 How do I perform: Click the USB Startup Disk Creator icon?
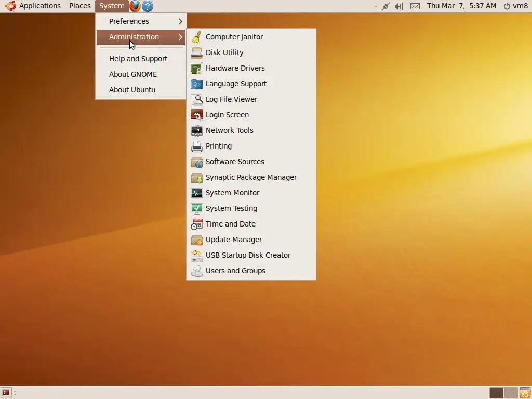click(x=196, y=256)
